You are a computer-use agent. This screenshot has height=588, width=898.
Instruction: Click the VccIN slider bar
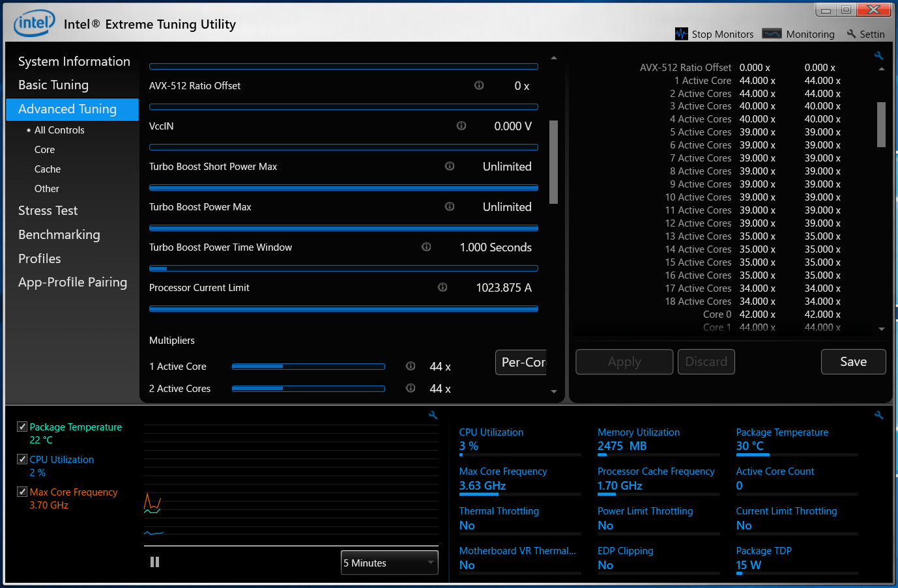343,147
